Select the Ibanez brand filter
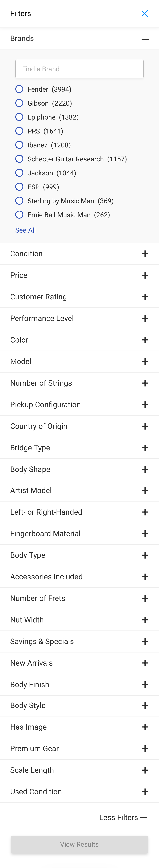 [x=19, y=145]
